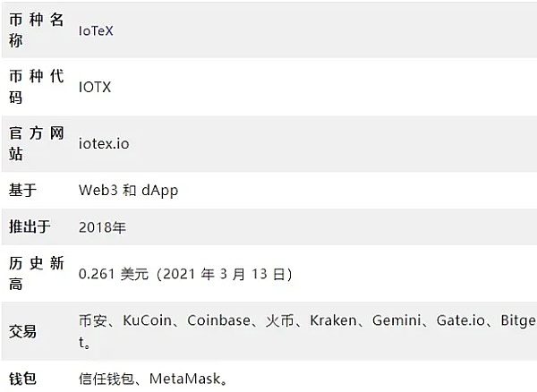This screenshot has height=392, width=537.
Task: Click the IoTeX coin name value
Action: [x=97, y=30]
